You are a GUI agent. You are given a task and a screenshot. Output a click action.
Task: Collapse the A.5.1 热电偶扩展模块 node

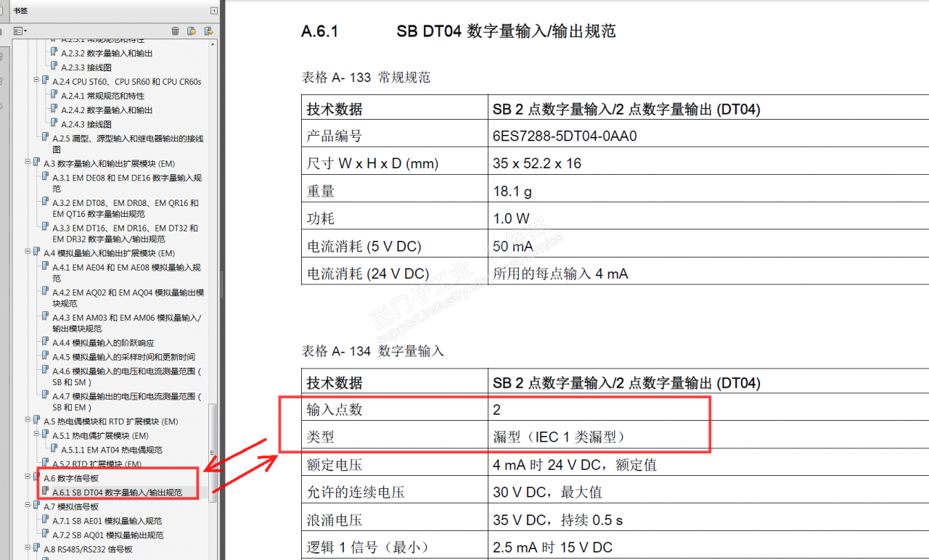pos(36,435)
